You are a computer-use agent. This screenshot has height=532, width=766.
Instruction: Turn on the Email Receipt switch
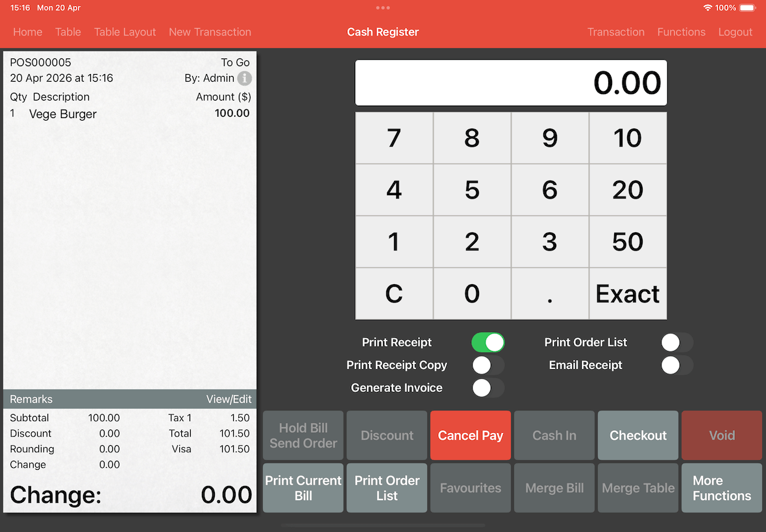click(x=676, y=365)
